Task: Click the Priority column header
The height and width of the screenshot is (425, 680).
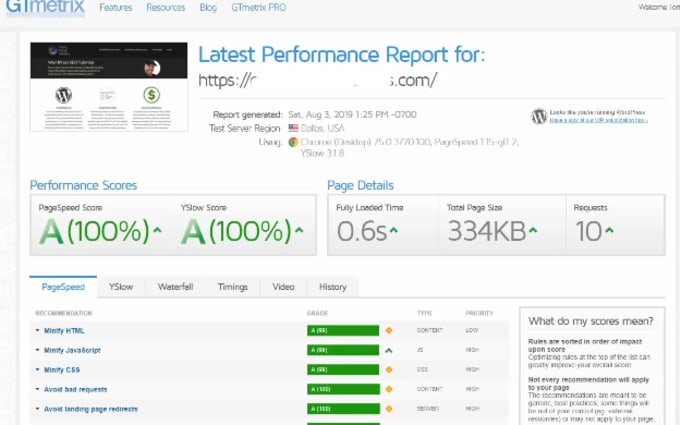Action: pos(480,313)
